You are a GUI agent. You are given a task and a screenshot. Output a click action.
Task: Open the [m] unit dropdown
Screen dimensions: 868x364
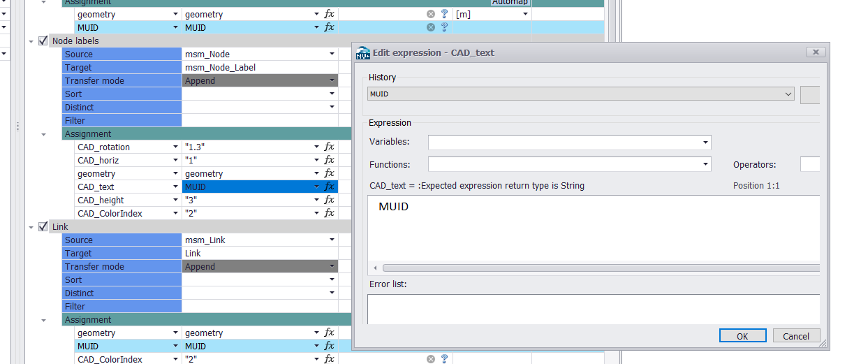pyautogui.click(x=525, y=14)
